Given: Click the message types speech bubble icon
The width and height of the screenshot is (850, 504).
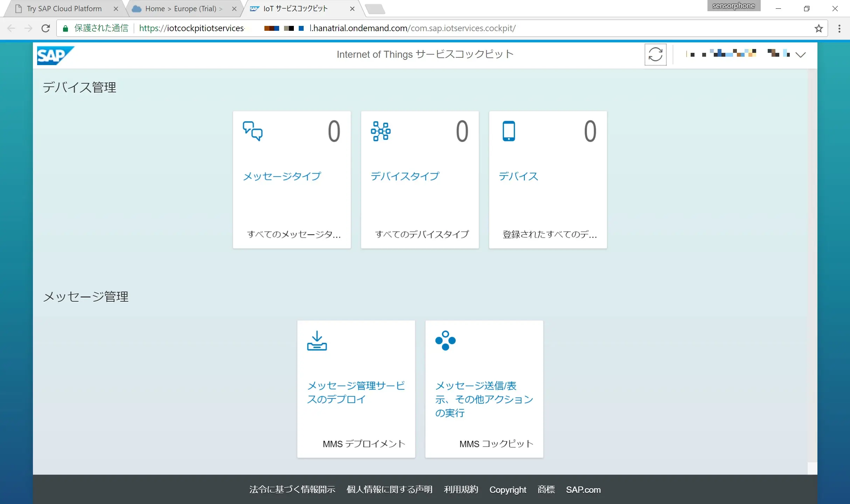Looking at the screenshot, I should (x=253, y=131).
